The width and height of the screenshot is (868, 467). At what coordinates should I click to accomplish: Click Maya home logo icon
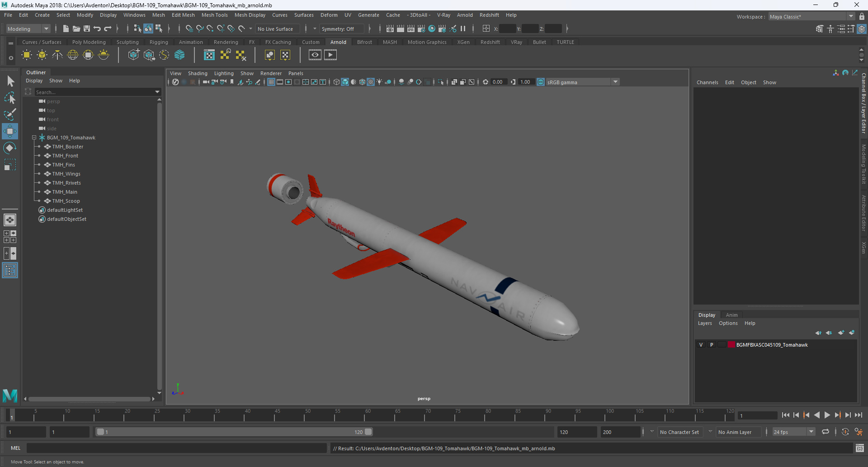coord(10,396)
